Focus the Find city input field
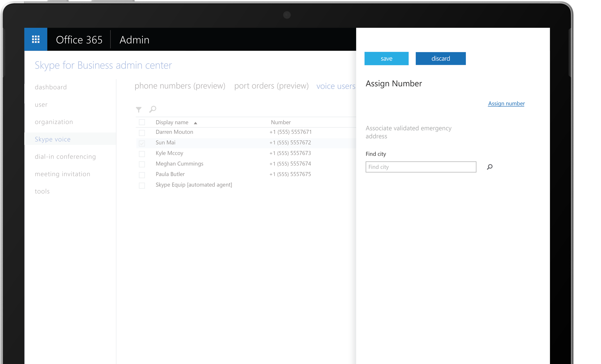Screen dimensions: 601x364 click(x=421, y=167)
